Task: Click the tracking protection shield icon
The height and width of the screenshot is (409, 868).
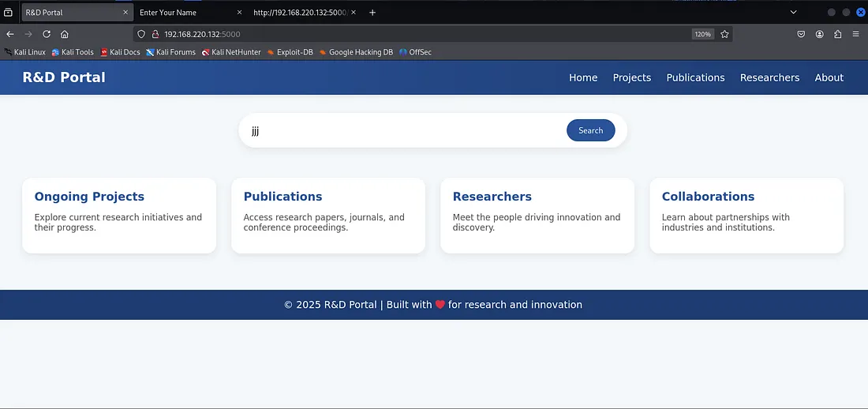Action: tap(141, 34)
